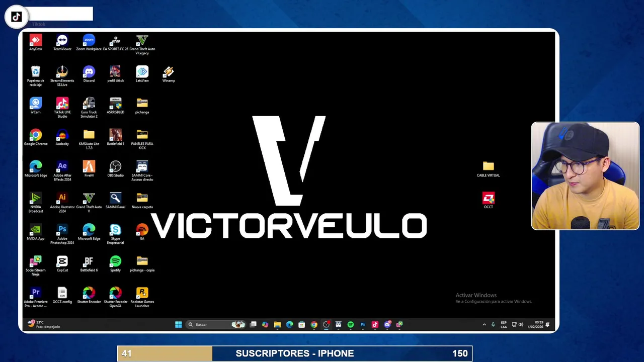Expand hidden system tray icons
The height and width of the screenshot is (362, 644).
point(485,324)
